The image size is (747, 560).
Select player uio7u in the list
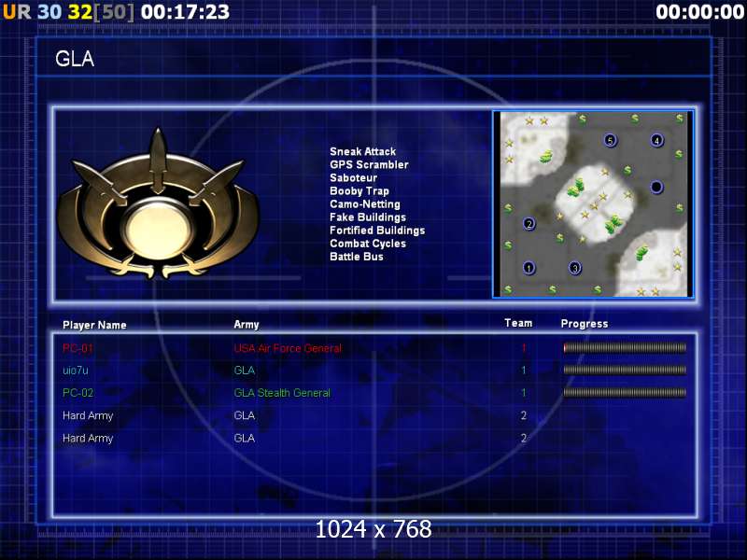point(76,371)
